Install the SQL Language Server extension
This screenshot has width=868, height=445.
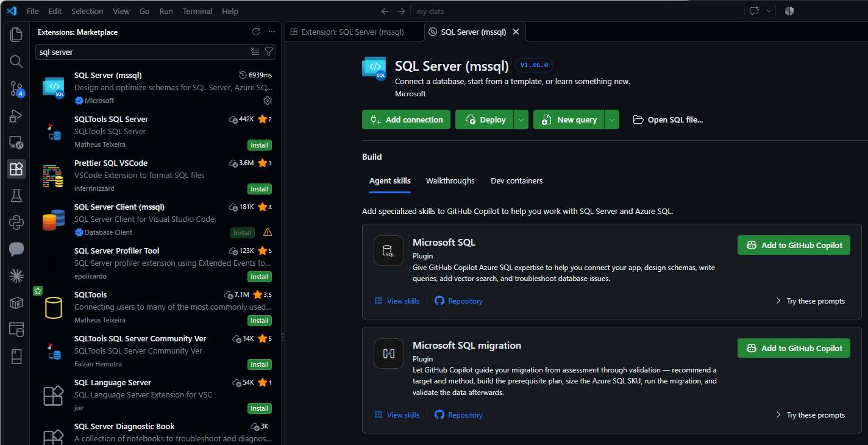point(260,408)
